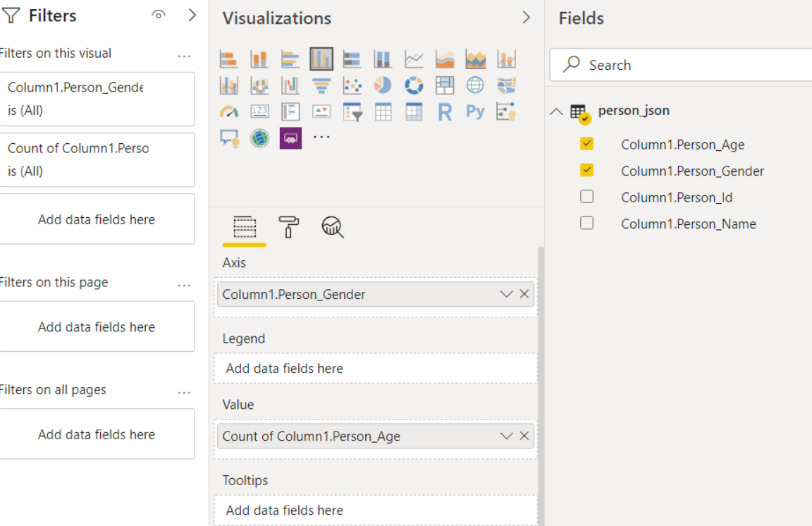Switch to the Analytics magnifier tab
The width and height of the screenshot is (812, 526).
click(x=333, y=228)
